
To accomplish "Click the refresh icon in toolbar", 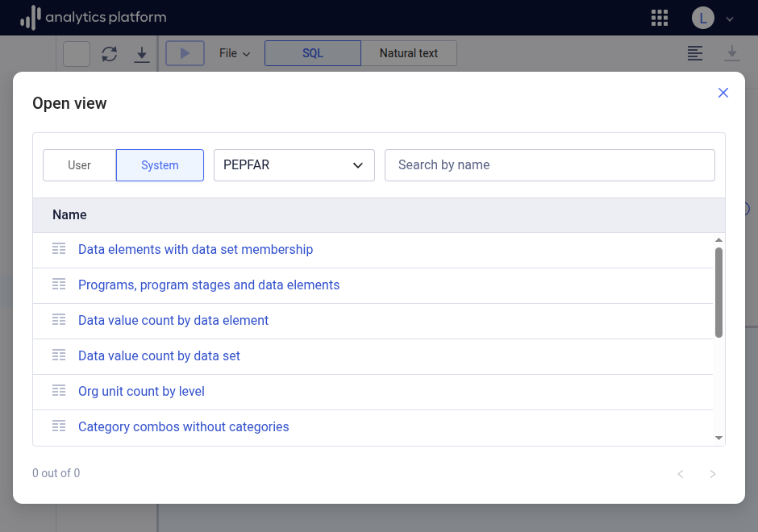I will click(x=110, y=54).
